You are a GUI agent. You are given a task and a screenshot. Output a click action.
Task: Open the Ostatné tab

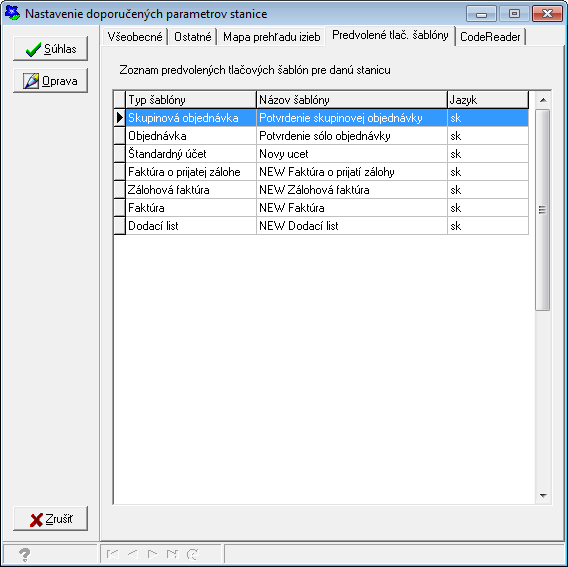click(192, 37)
